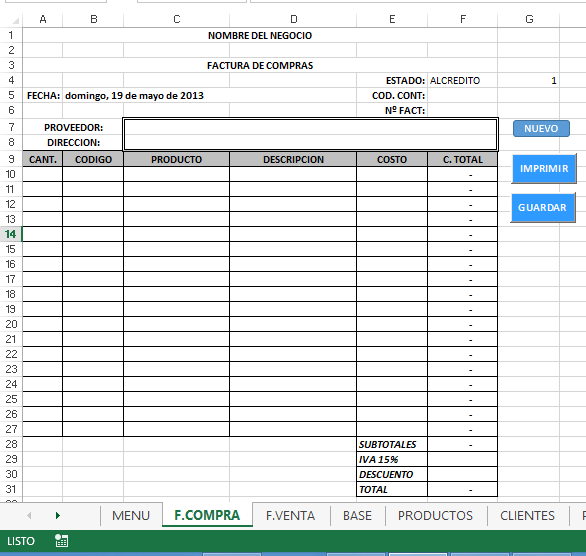This screenshot has height=556, width=586.
Task: Switch to the PRODUCTOS sheet tab
Action: [435, 516]
